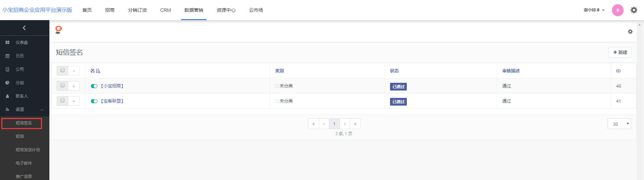This screenshot has width=644, height=180.
Task: Collapse sidebar with the left arrow icon
Action: 24,28
